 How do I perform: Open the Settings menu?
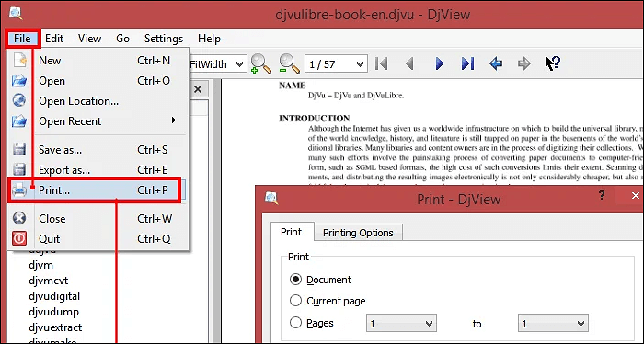(x=164, y=39)
